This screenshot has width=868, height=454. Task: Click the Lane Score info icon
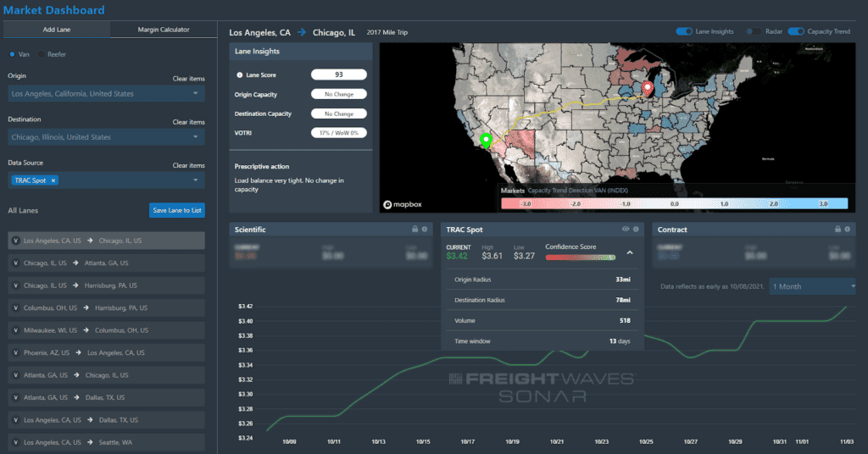click(x=240, y=75)
